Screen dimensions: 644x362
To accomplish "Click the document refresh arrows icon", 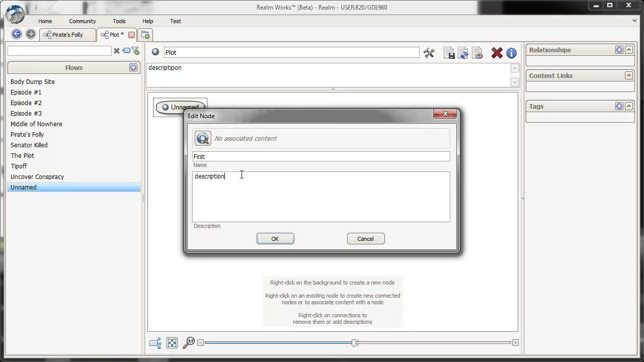I will click(x=463, y=53).
